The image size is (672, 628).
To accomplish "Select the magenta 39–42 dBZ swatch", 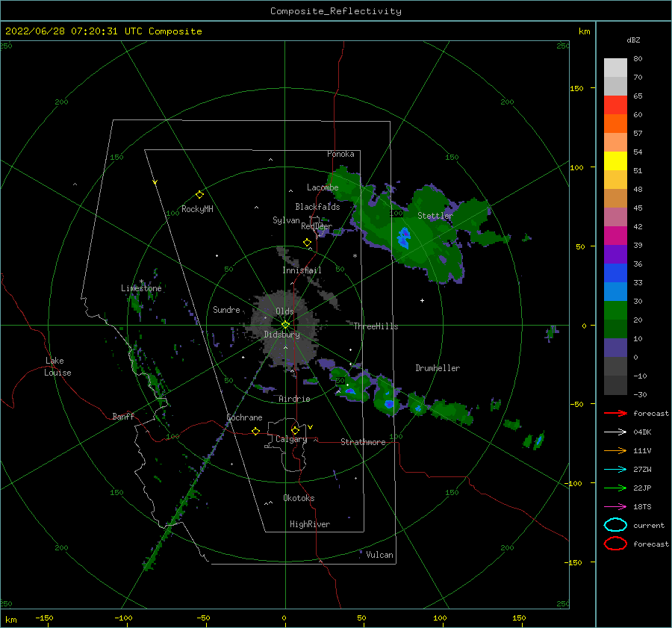I will tap(615, 236).
